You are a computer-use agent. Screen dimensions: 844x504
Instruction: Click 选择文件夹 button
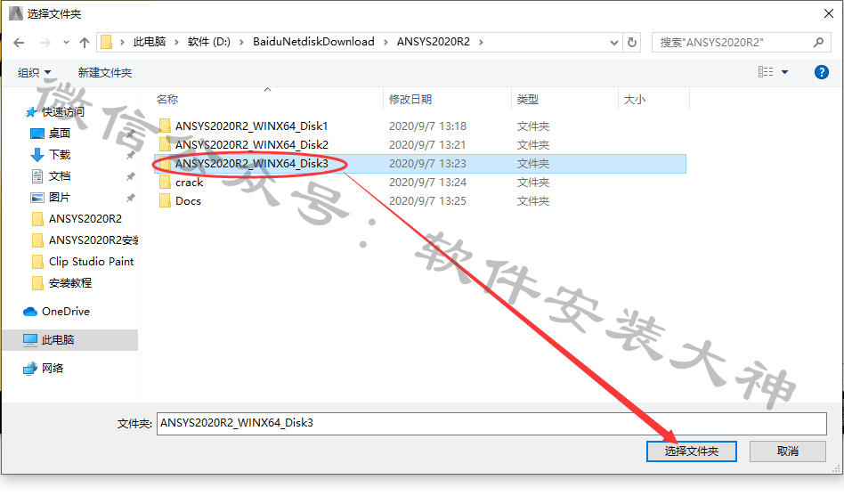[x=691, y=451]
